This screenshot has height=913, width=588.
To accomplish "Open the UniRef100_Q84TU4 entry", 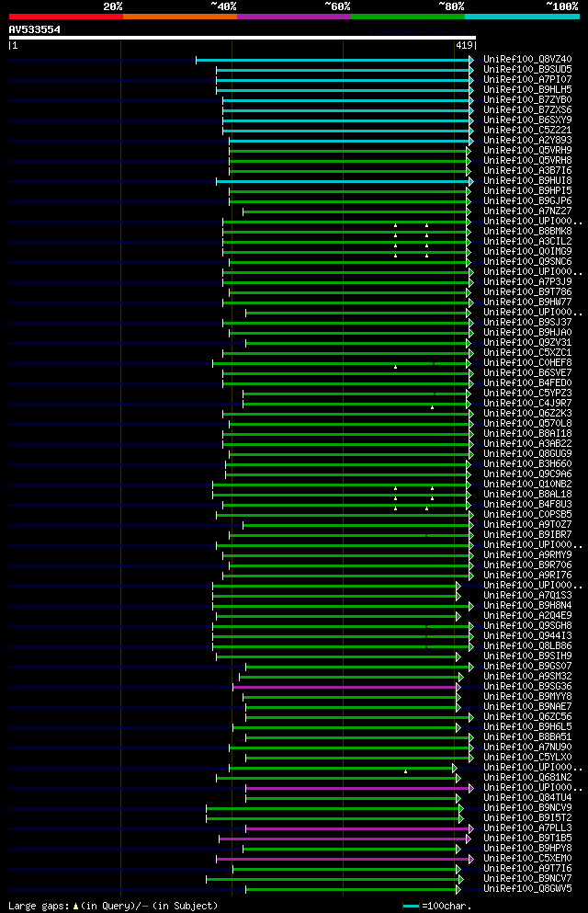I will coord(527,798).
